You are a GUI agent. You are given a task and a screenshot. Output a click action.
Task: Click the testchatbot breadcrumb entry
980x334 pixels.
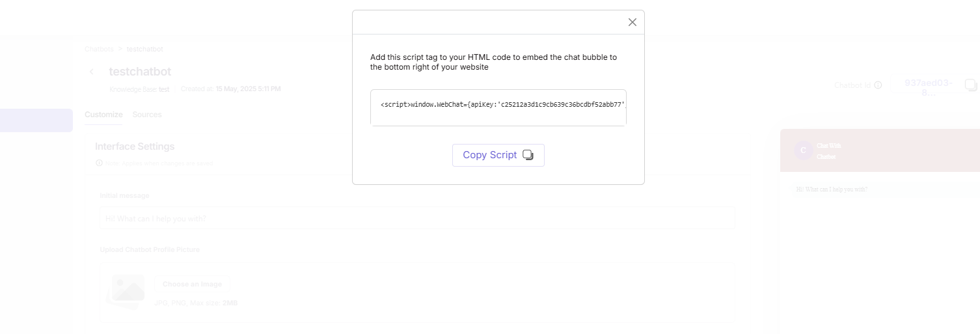point(144,49)
